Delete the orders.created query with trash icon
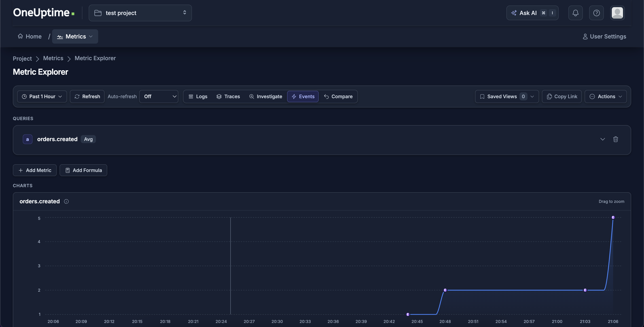The image size is (644, 327). point(616,139)
